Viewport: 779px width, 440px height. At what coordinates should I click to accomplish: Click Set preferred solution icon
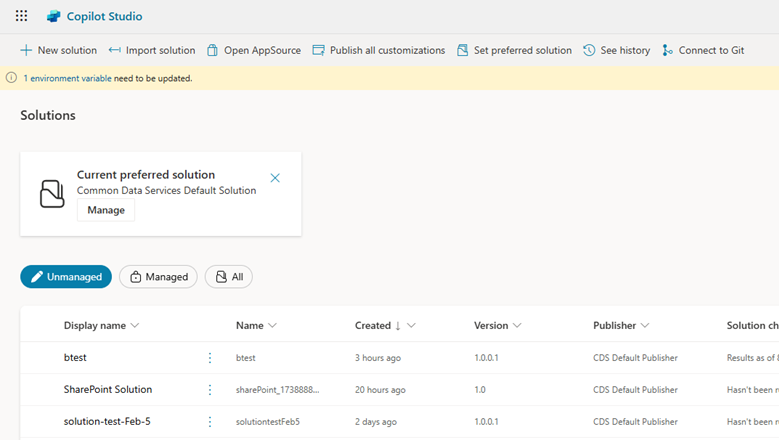coord(463,50)
